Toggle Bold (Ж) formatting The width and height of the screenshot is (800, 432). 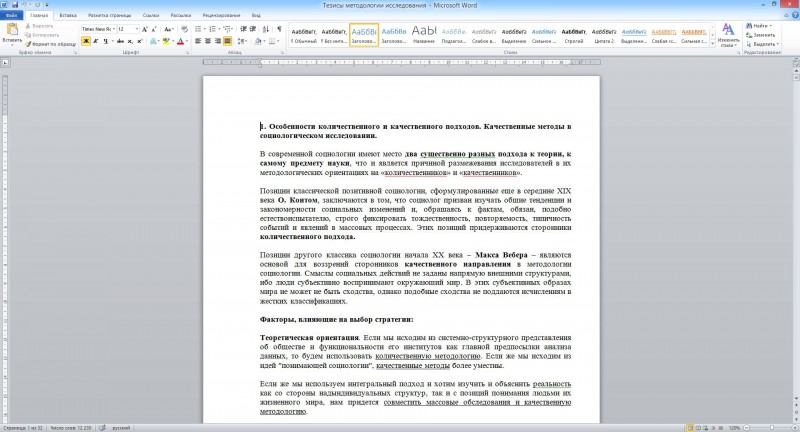pyautogui.click(x=86, y=41)
